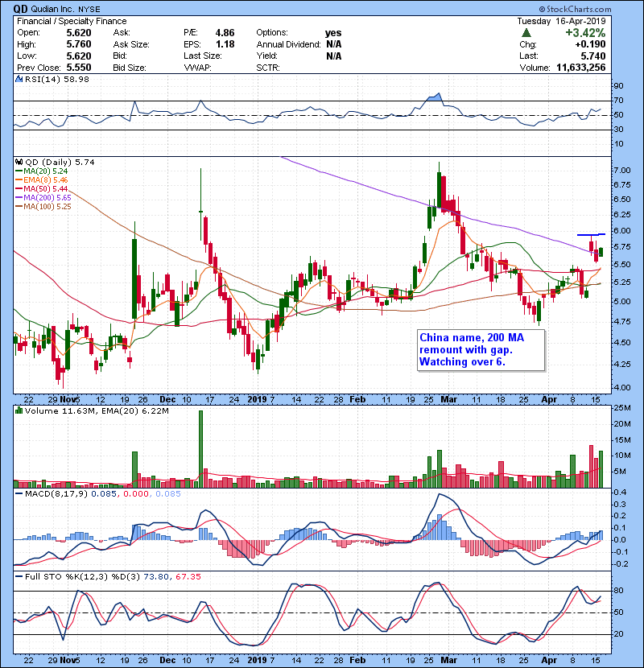
Task: Click the SCTR label
Action: click(x=268, y=68)
